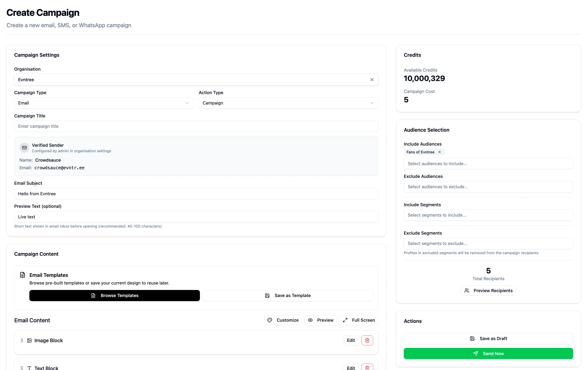Click the Browse Templates button
Image resolution: width=588 pixels, height=370 pixels.
pos(115,295)
